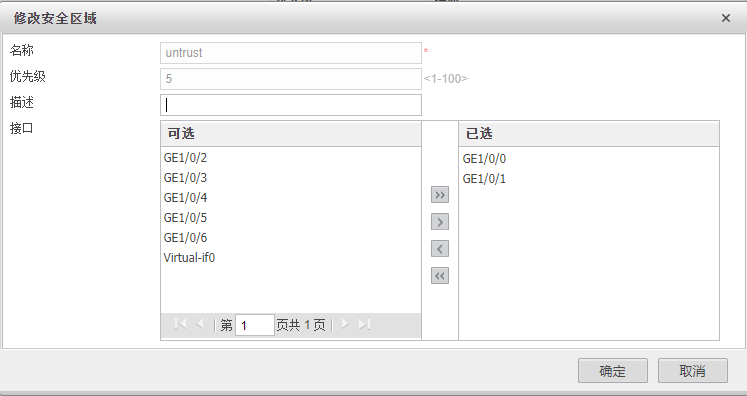Viewport: 747px width, 396px height.
Task: Move all interfaces to selected list
Action: coord(440,195)
